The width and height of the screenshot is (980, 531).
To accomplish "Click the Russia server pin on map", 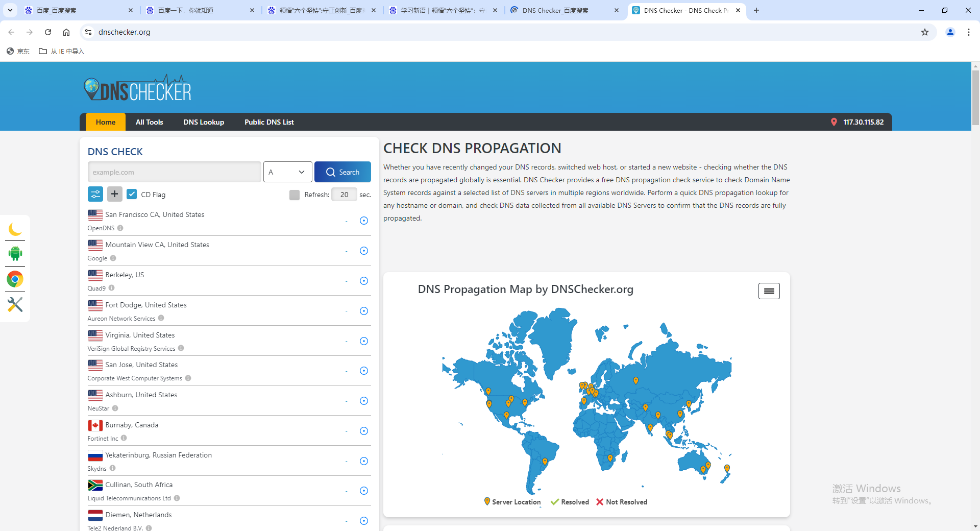I will (x=635, y=380).
